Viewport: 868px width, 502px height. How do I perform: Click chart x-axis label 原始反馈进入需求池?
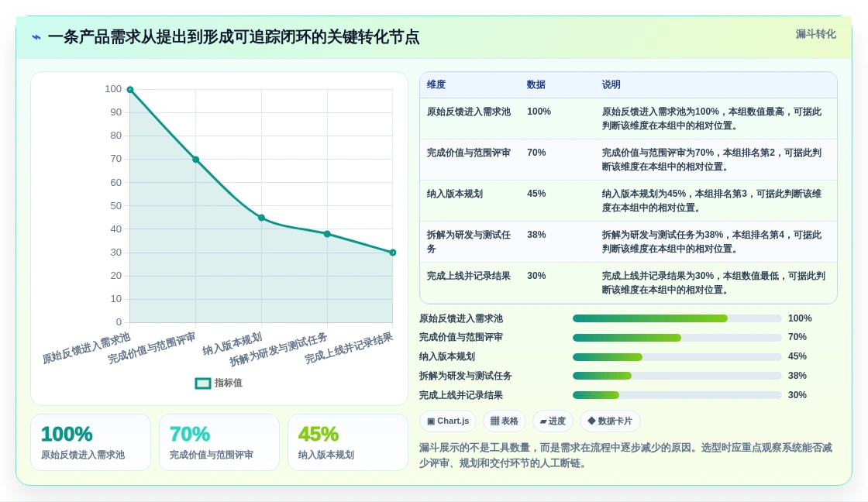coord(86,348)
